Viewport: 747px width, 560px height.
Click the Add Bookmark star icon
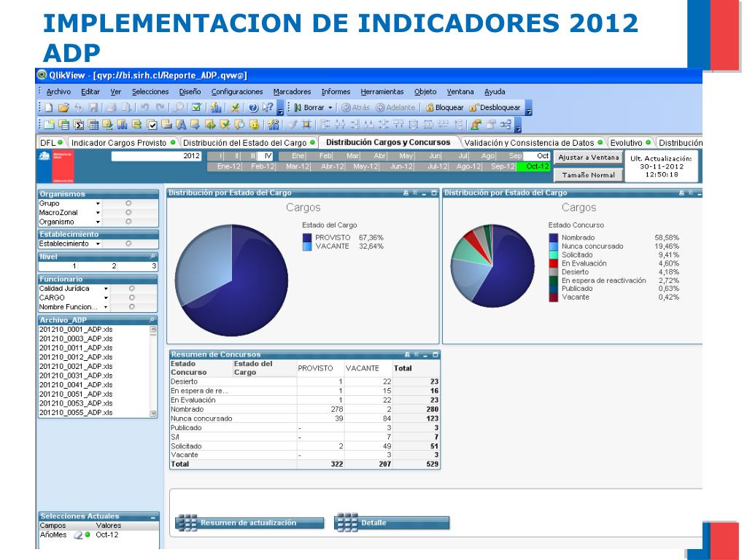click(234, 108)
